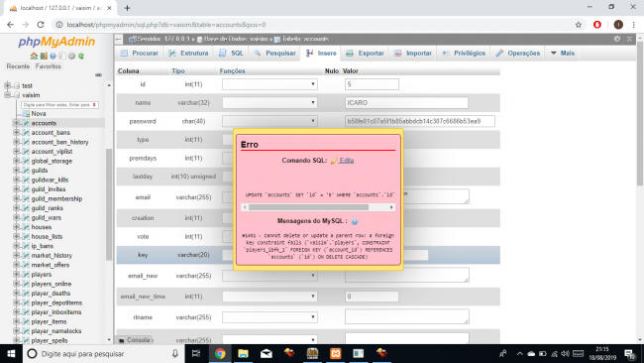Switch to the Estrutura tab
The image size is (644, 363).
(x=188, y=53)
